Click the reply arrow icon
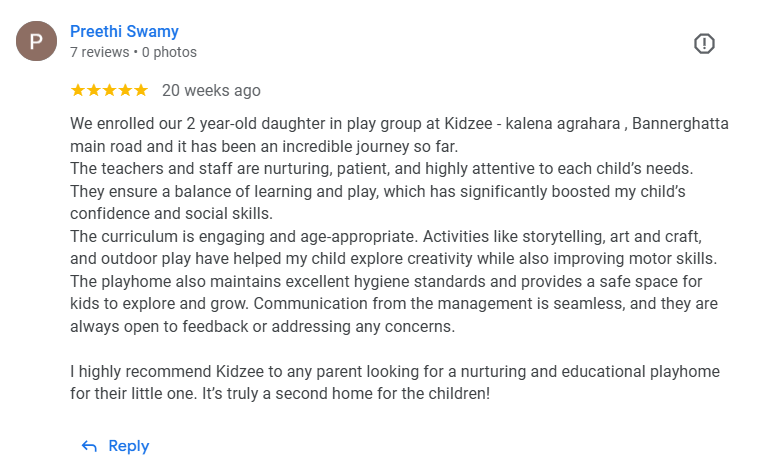 [x=89, y=446]
